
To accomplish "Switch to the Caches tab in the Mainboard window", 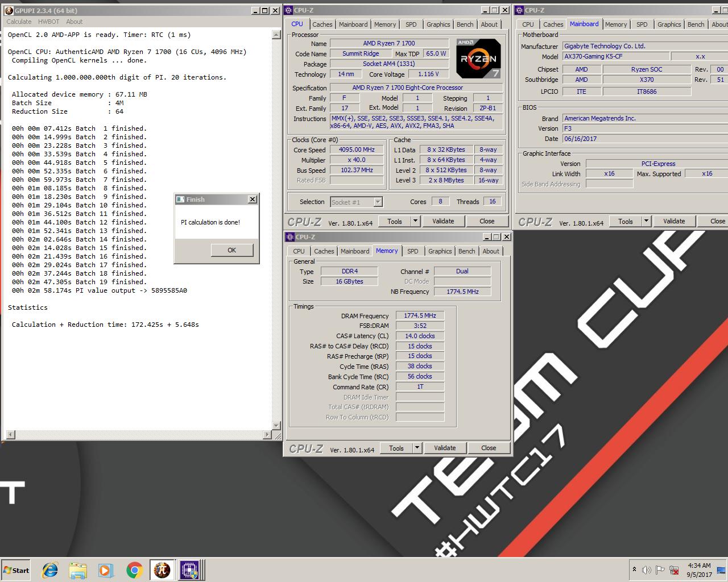I will [553, 24].
